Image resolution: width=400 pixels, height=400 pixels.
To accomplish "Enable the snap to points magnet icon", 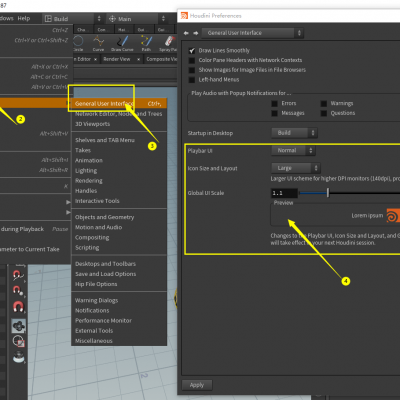I will (x=18, y=290).
